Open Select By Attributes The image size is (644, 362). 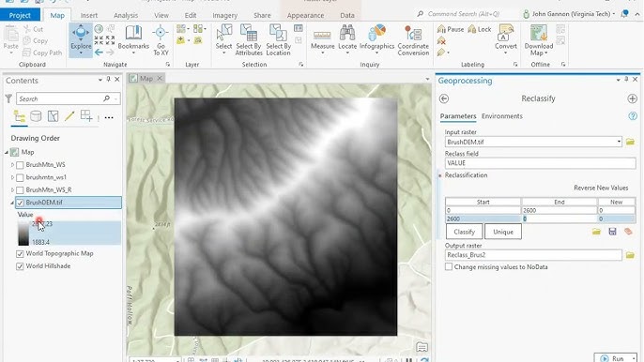click(x=249, y=40)
